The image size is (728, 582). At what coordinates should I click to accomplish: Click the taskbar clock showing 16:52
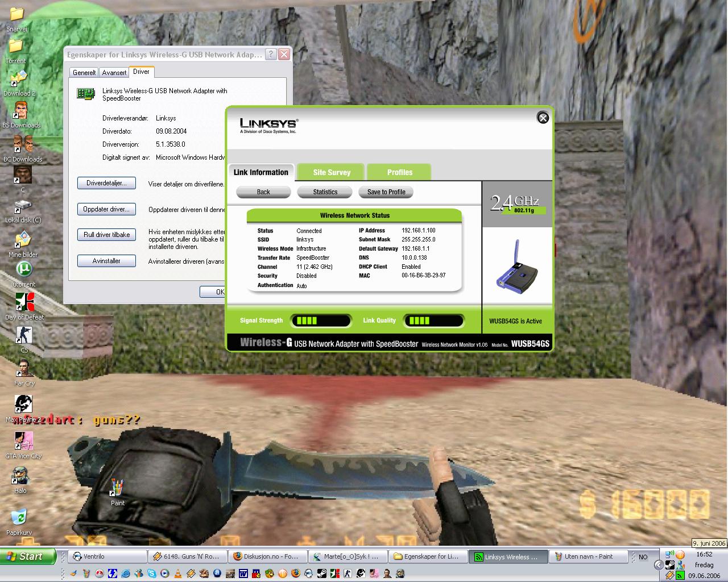tap(704, 554)
